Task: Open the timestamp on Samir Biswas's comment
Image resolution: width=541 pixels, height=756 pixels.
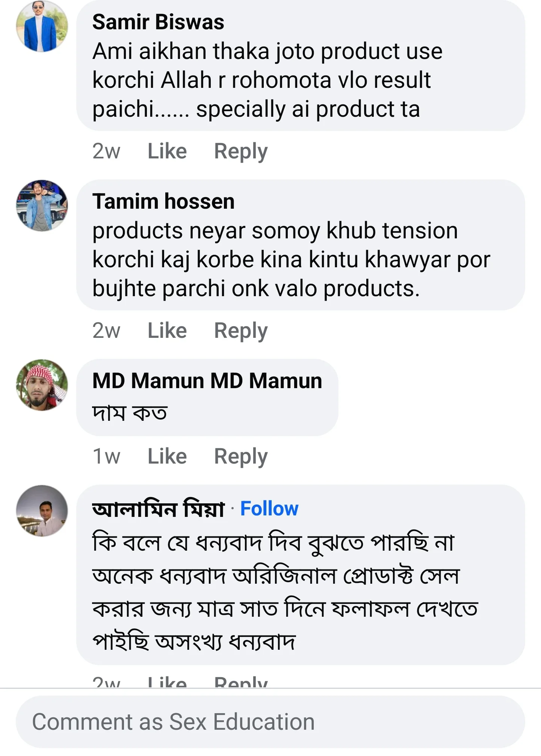Action: pos(106,151)
